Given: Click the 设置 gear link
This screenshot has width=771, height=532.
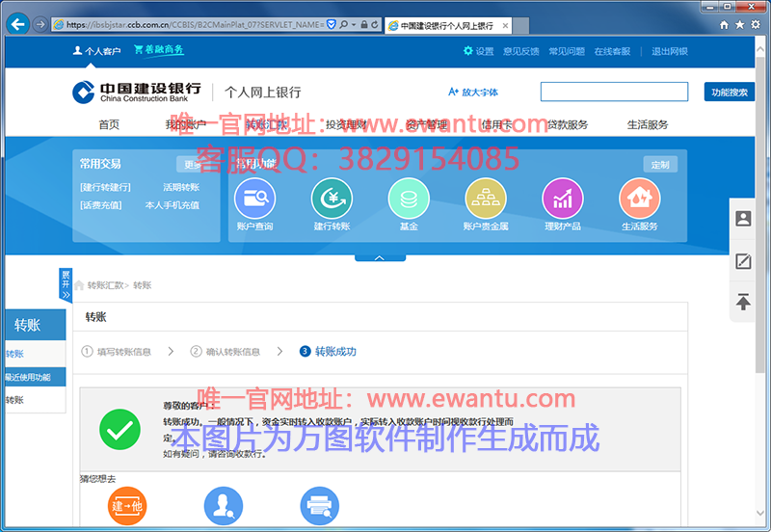Looking at the screenshot, I should click(478, 51).
